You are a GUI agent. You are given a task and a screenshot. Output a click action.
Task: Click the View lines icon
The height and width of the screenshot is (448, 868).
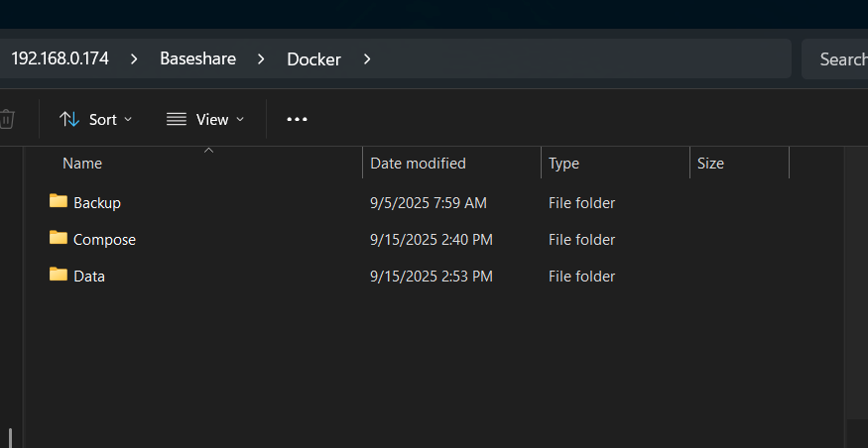click(x=177, y=119)
